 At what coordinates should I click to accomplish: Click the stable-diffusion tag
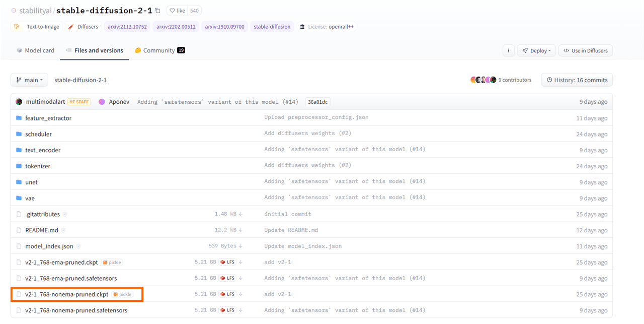(x=272, y=27)
